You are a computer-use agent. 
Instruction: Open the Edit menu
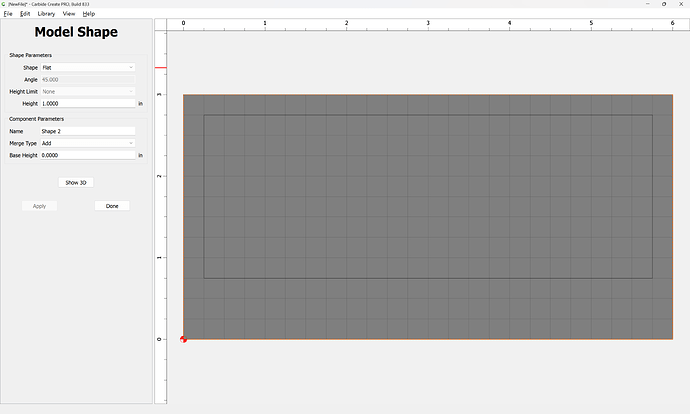pyautogui.click(x=25, y=14)
